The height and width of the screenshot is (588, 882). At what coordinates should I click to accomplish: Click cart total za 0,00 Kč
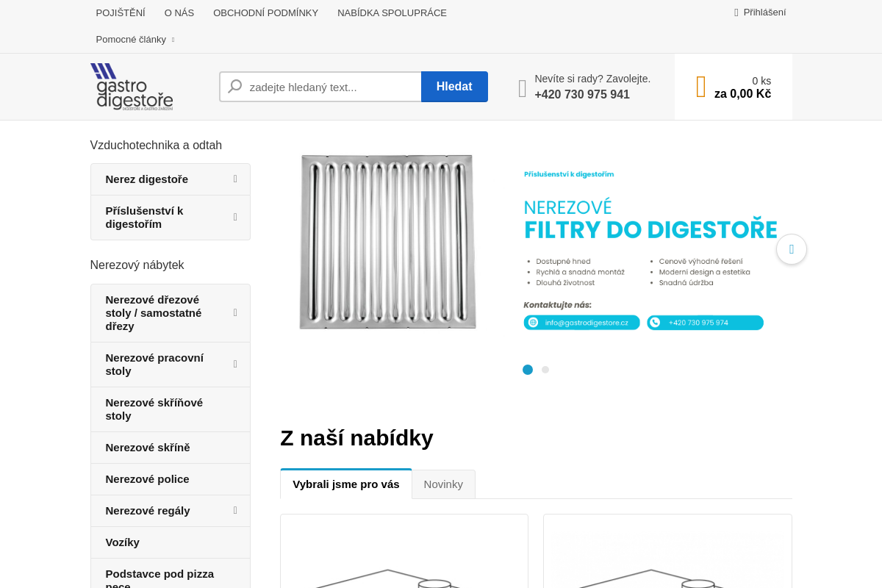742,94
